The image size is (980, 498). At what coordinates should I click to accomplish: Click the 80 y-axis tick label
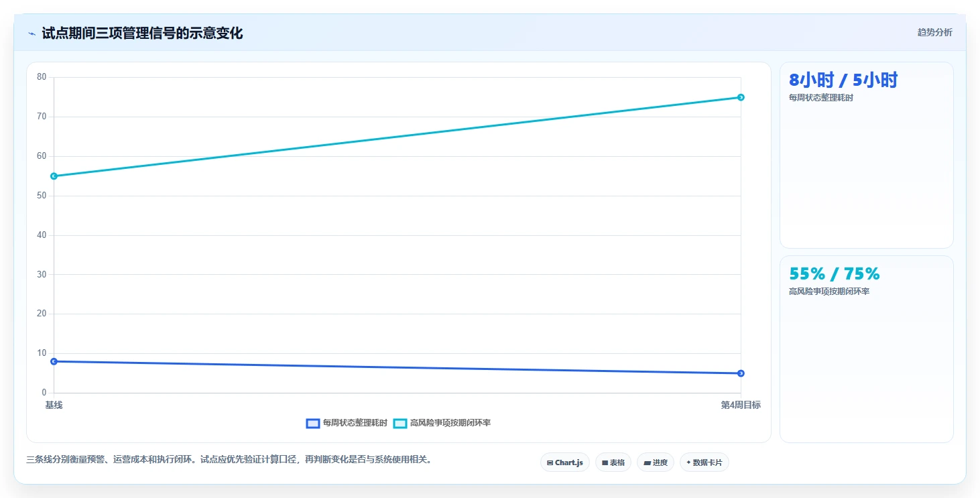click(x=42, y=77)
